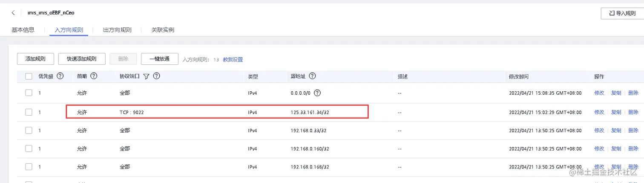Click 删除 for the 0.0.0.0/0 rule
Screen dimensions: 644x183
(633, 93)
